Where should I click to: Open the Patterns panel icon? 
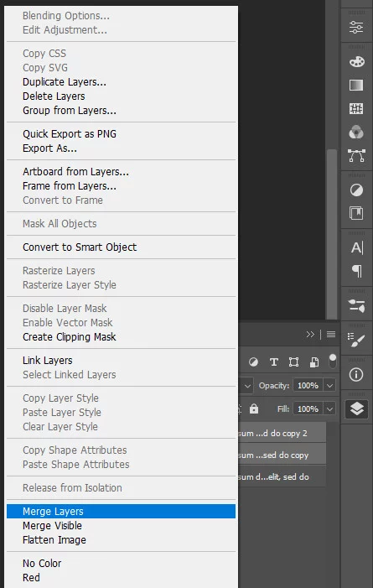coord(356,109)
